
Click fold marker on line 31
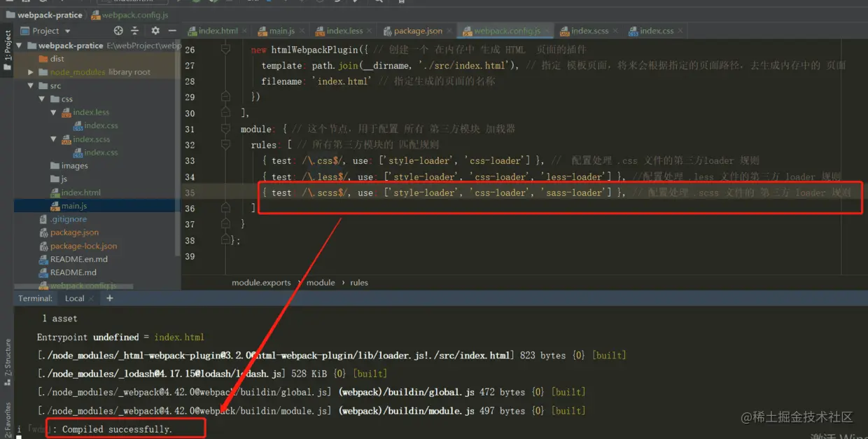[x=225, y=129]
